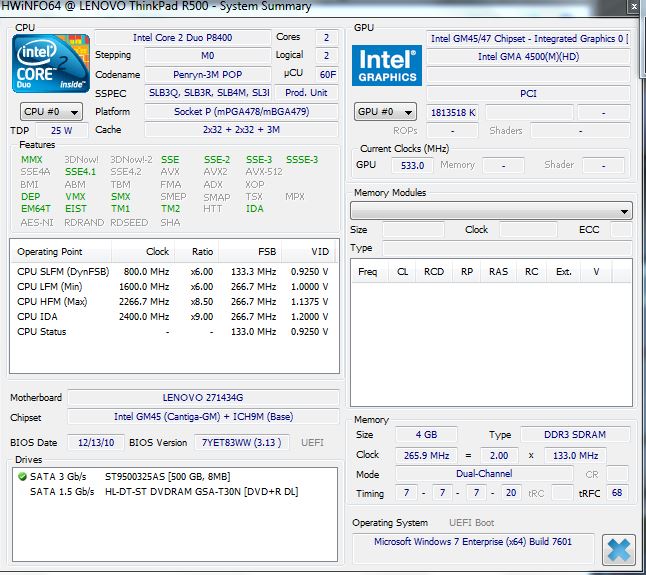Screen dimensions: 646x575
Task: Click the Intel GM45/47 Chipset GPU name field
Action: tap(528, 39)
